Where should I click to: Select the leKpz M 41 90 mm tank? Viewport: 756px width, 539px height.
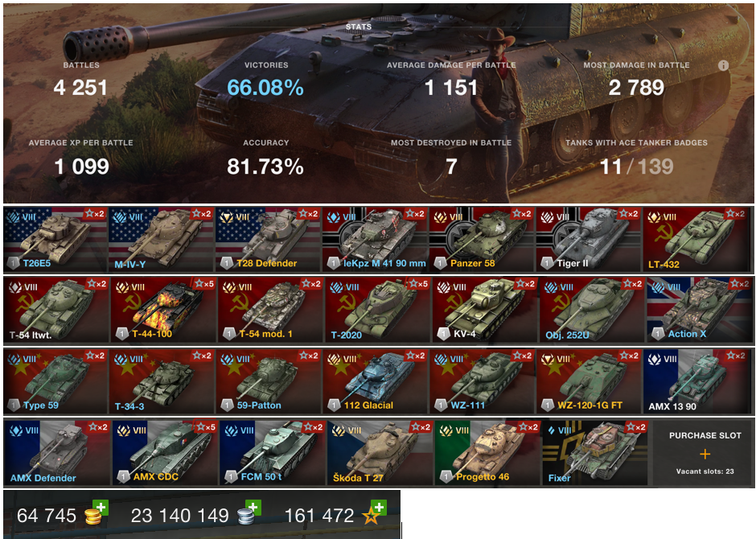(x=375, y=240)
